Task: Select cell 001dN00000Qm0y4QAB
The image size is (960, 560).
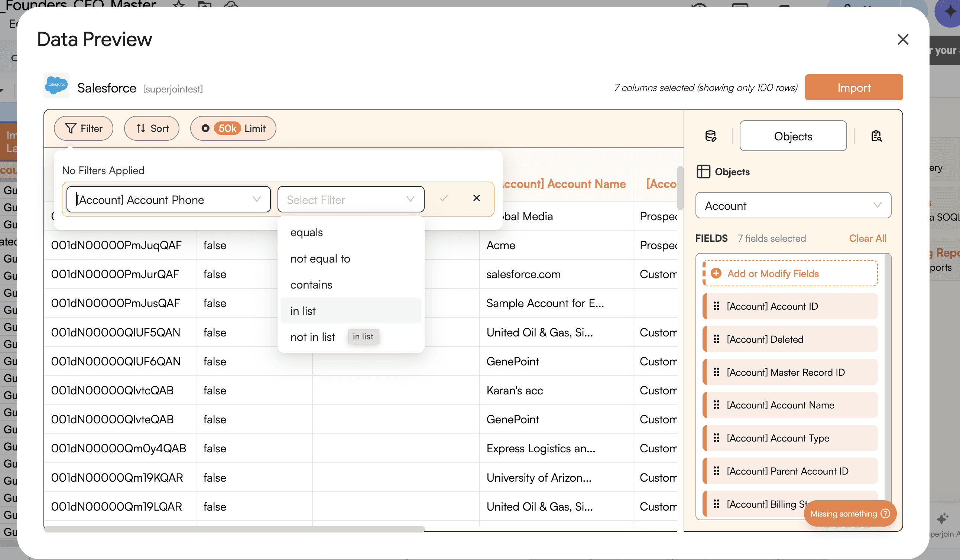Action: pos(120,449)
